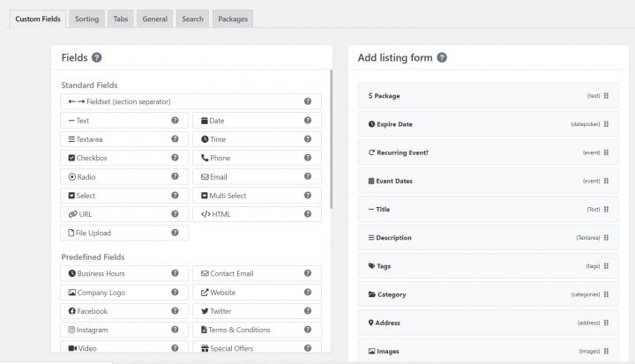Click drag handle on Expire Date row

point(606,124)
